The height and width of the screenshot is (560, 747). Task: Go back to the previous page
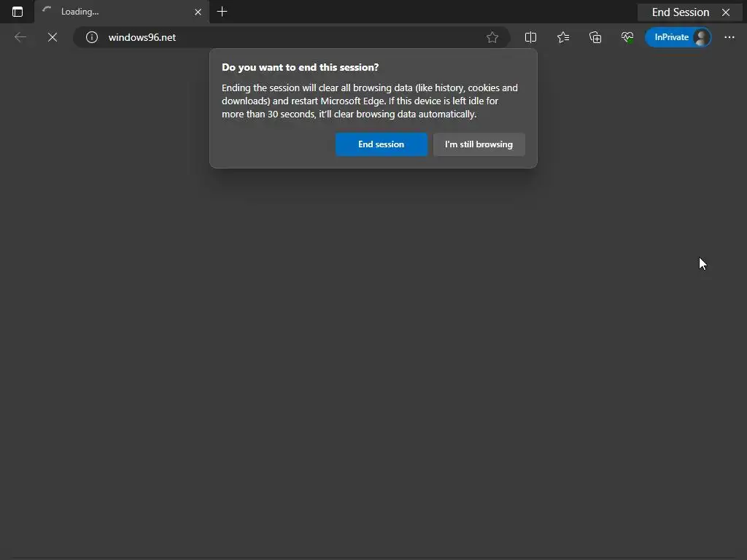tap(20, 37)
